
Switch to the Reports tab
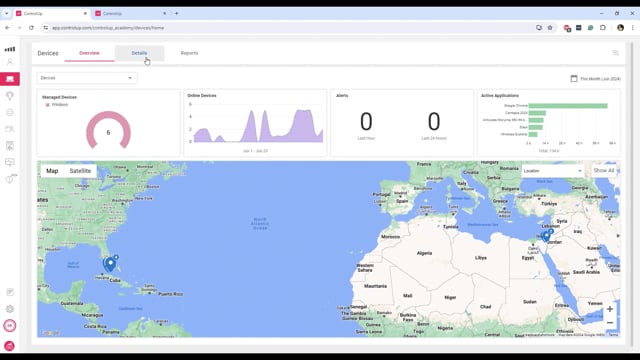pos(189,53)
